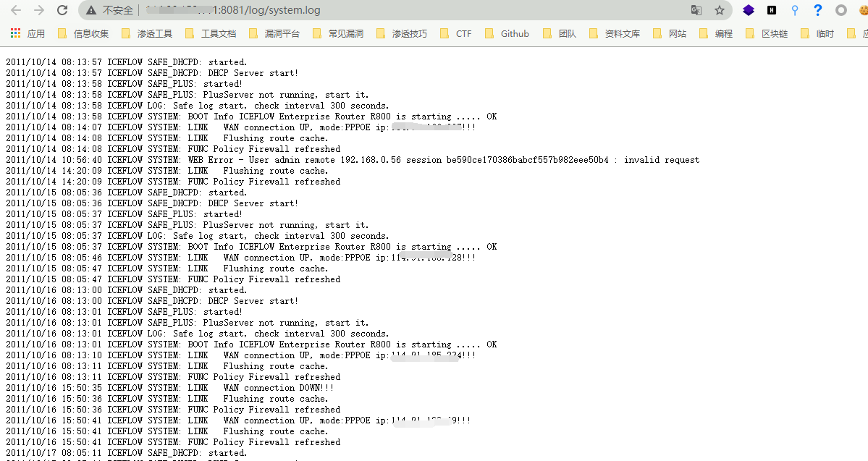Image resolution: width=868 pixels, height=461 pixels.
Task: Open the 区块链 bookmark folder
Action: tap(767, 33)
